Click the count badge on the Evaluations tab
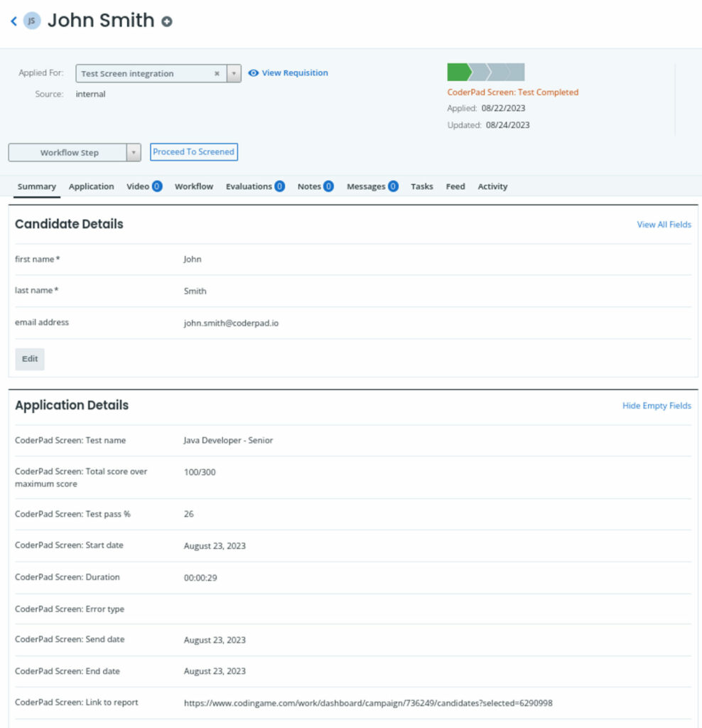The width and height of the screenshot is (702, 728). (x=280, y=186)
